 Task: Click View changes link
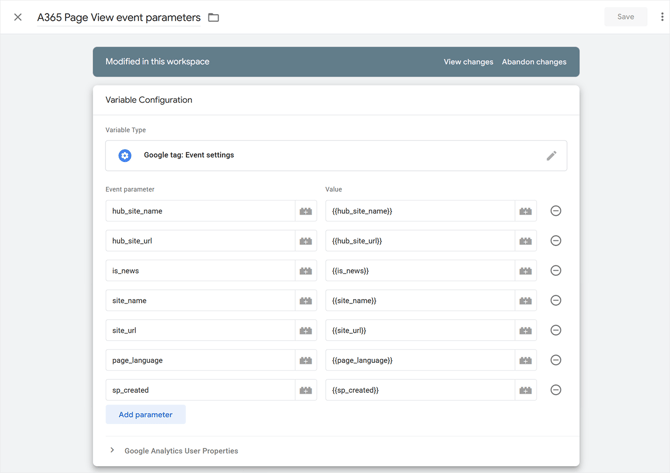[x=468, y=62]
